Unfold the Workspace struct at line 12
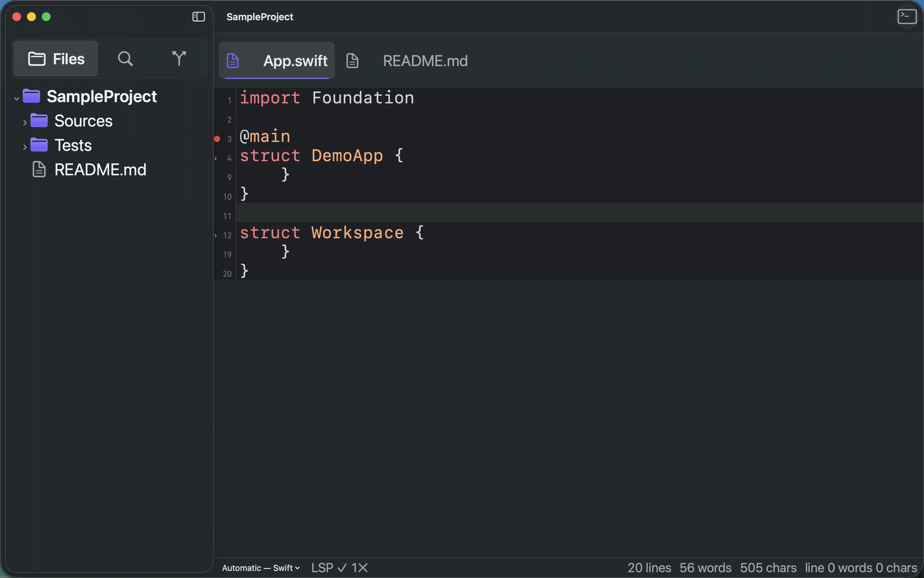This screenshot has height=578, width=924. coord(216,235)
